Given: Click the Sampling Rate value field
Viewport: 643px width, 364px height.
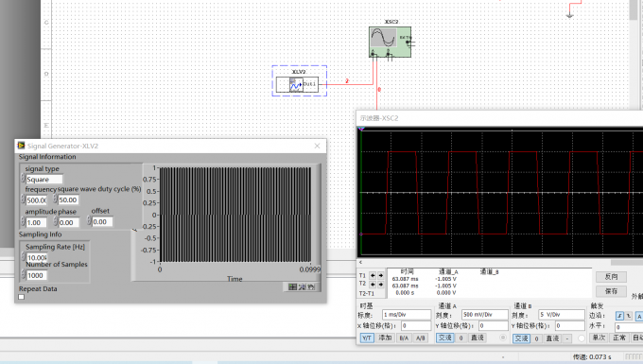Looking at the screenshot, I should tap(37, 257).
